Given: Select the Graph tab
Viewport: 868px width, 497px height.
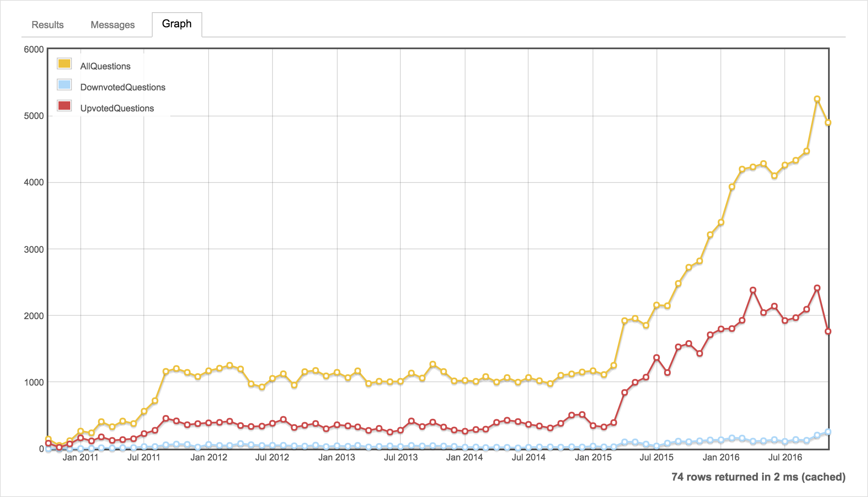Looking at the screenshot, I should click(177, 24).
